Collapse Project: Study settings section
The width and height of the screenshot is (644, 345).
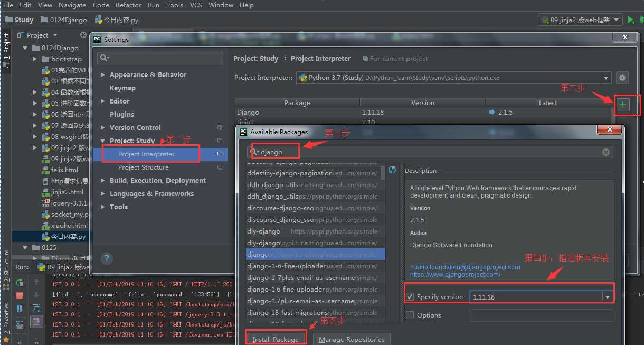[x=103, y=141]
